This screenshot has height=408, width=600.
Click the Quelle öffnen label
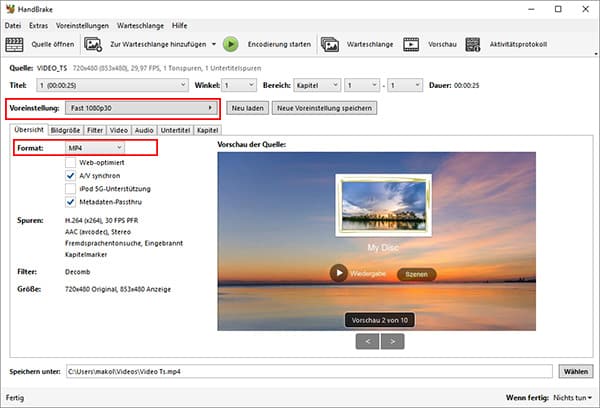tap(53, 44)
